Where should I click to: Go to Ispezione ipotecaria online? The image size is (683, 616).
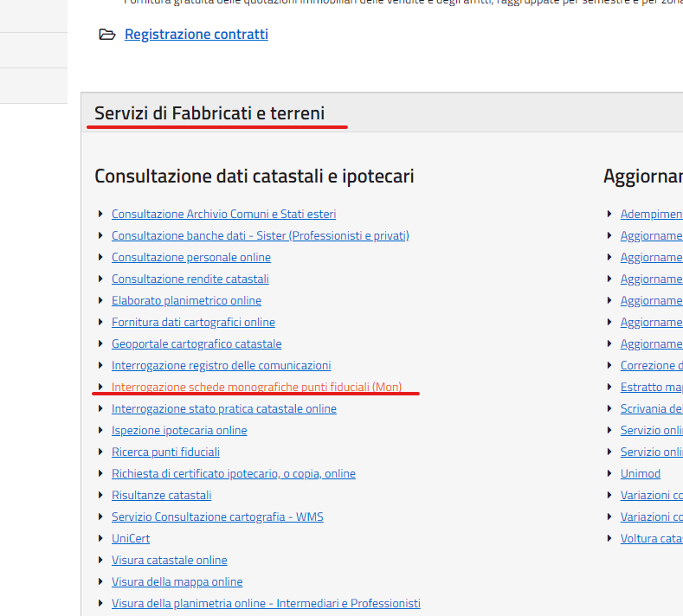click(x=179, y=430)
